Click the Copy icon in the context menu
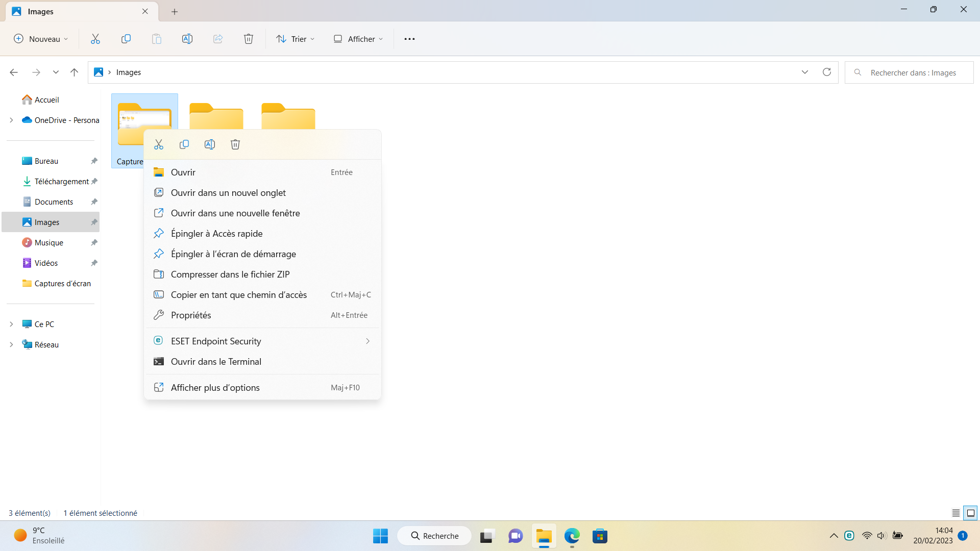The width and height of the screenshot is (980, 551). 184,144
